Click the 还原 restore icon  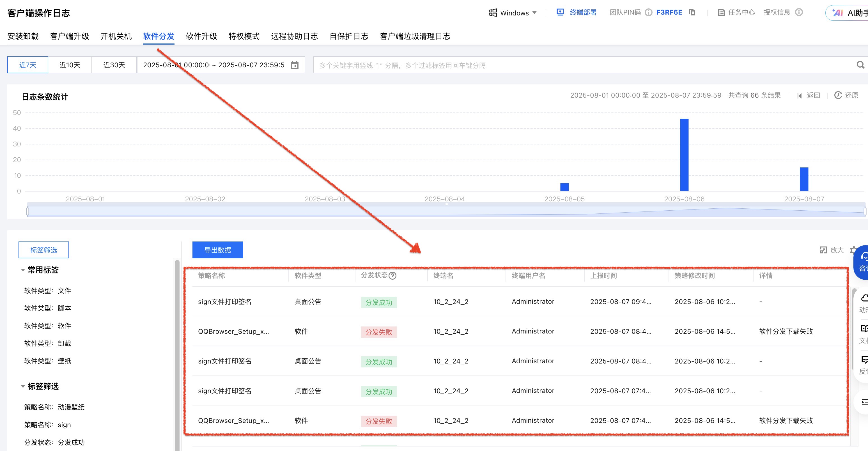[838, 95]
